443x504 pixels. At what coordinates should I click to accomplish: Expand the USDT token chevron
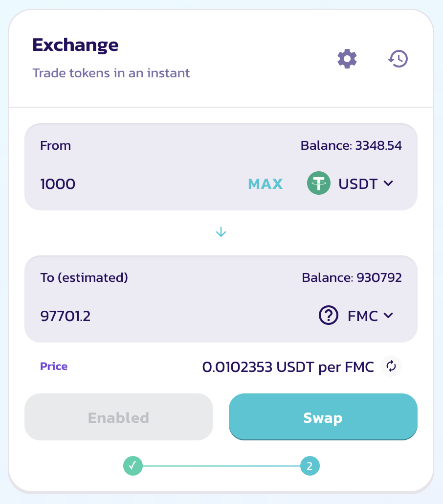(388, 183)
